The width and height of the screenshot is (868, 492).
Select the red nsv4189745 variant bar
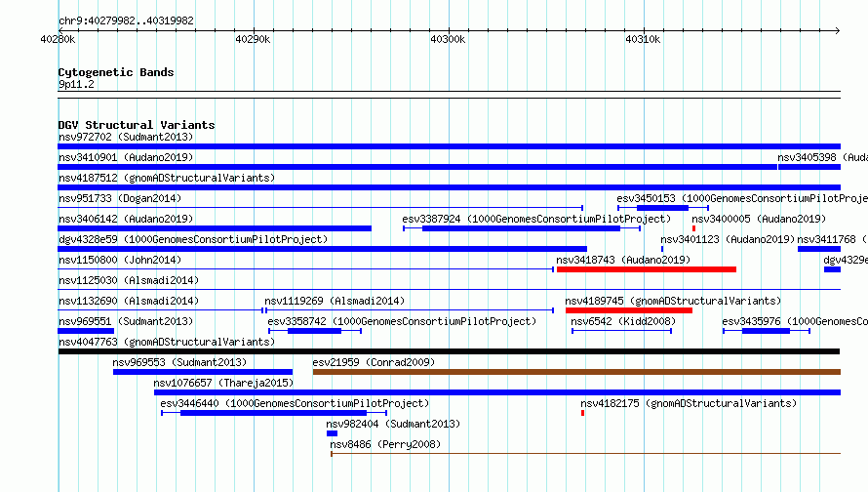tap(629, 310)
